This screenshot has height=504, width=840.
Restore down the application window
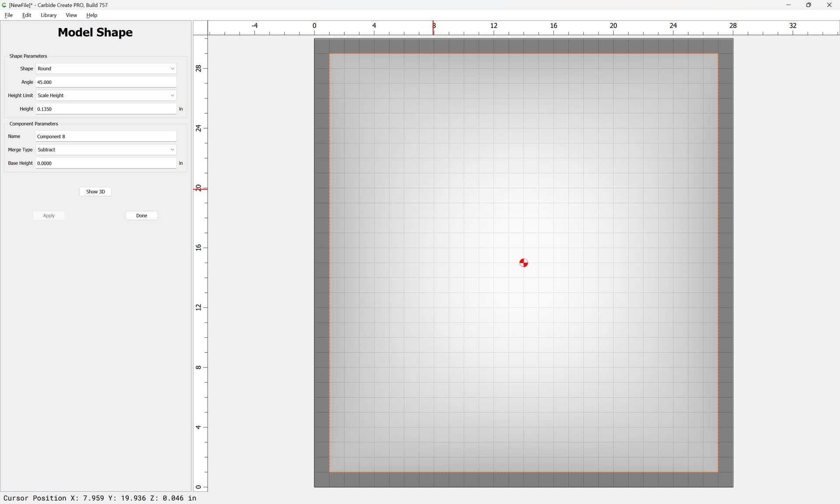[x=808, y=5]
